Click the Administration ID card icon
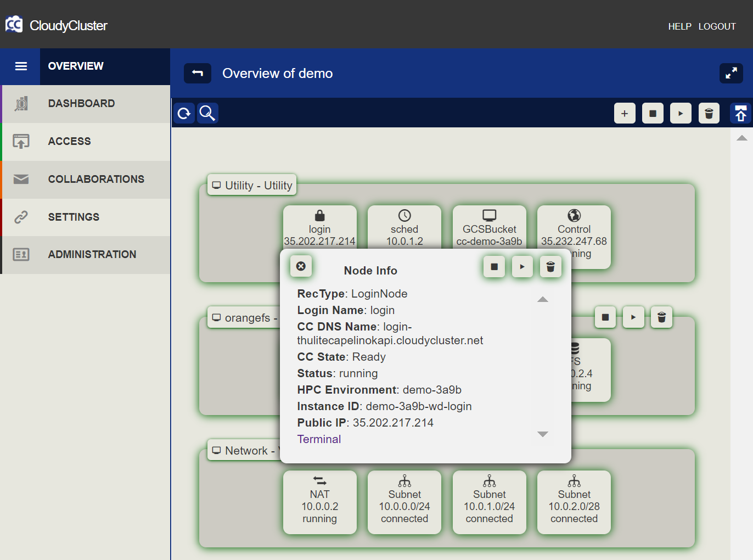 coord(21,255)
